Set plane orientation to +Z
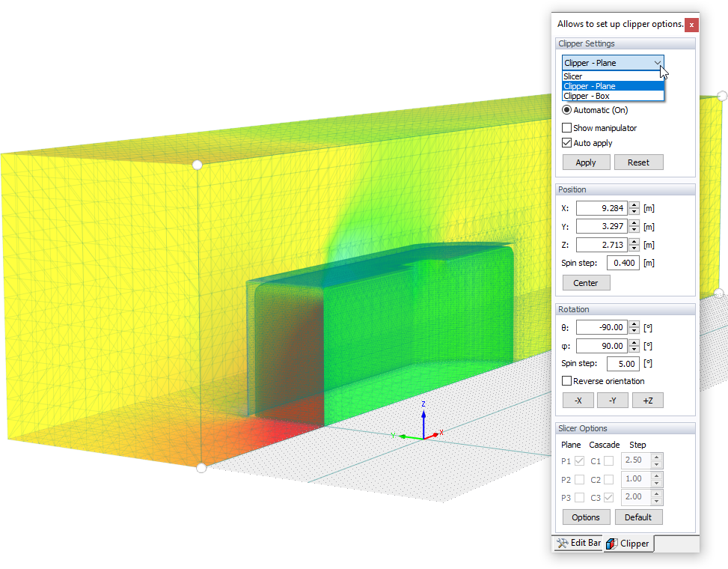728x569 pixels. tap(648, 401)
